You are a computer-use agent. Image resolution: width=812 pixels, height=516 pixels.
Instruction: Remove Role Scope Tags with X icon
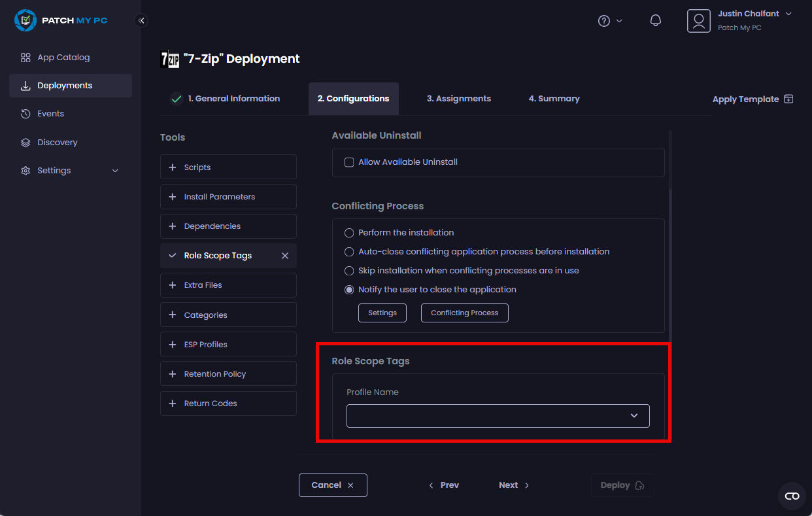coord(285,256)
